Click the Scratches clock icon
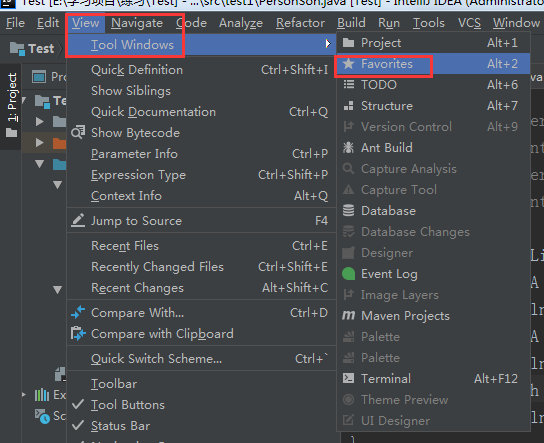The image size is (544, 443). pos(42,416)
